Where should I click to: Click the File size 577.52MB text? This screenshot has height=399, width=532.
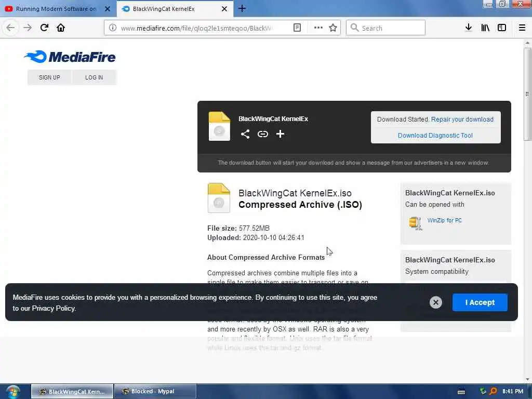coord(238,229)
